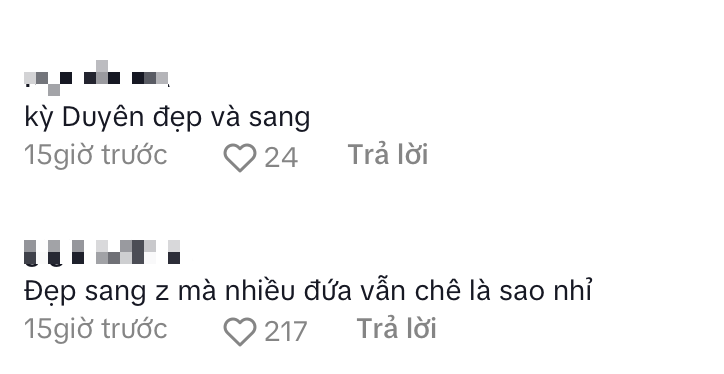Screen dimensions: 724x374
Task: Select the first comment's "15giờ trước" timestamp
Action: [x=96, y=155]
